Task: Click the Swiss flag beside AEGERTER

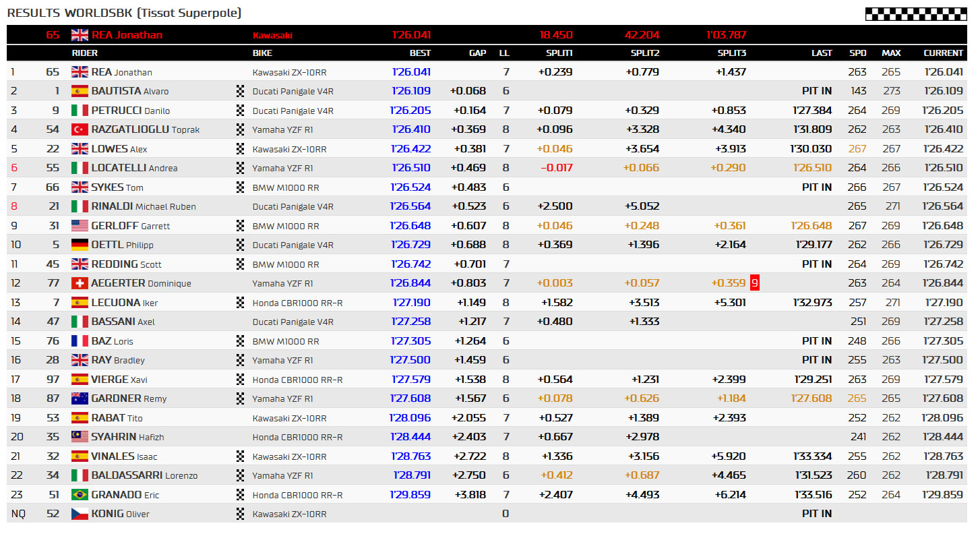Action: tap(80, 283)
